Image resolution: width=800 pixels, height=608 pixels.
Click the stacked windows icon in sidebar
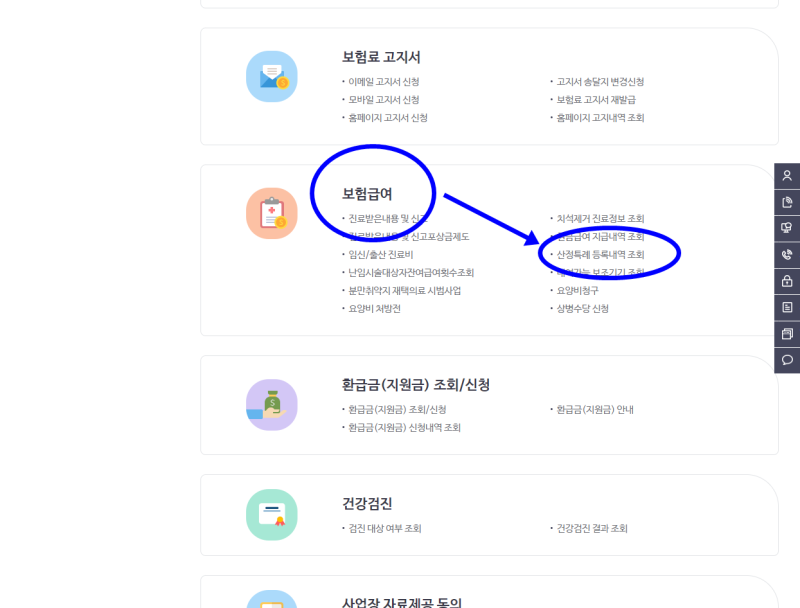pyautogui.click(x=787, y=333)
